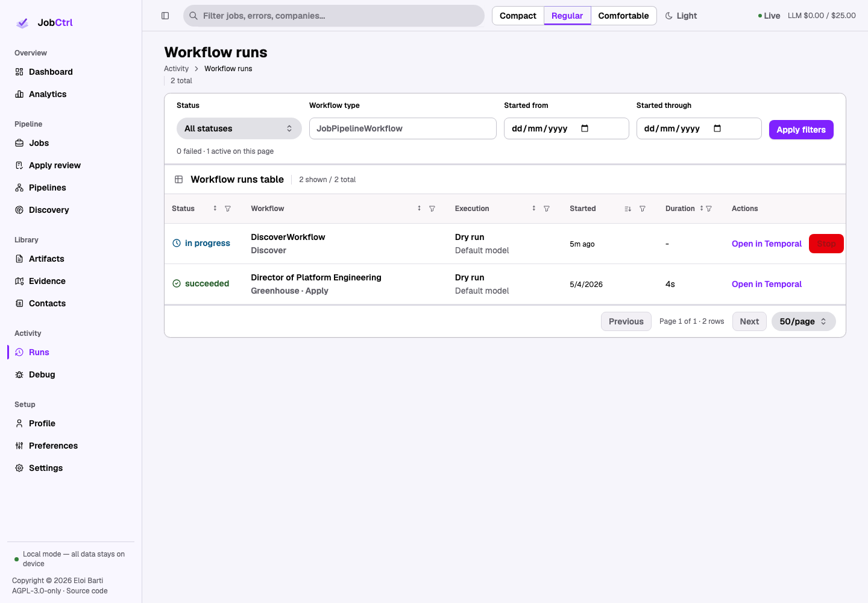Screen dimensions: 868x603
Task: Click the Previous page button
Action: tap(626, 321)
